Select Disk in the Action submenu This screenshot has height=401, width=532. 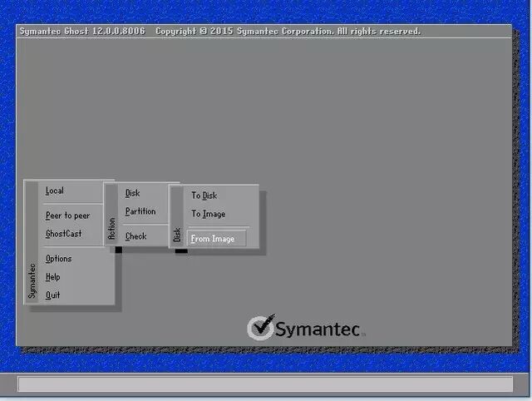(132, 193)
